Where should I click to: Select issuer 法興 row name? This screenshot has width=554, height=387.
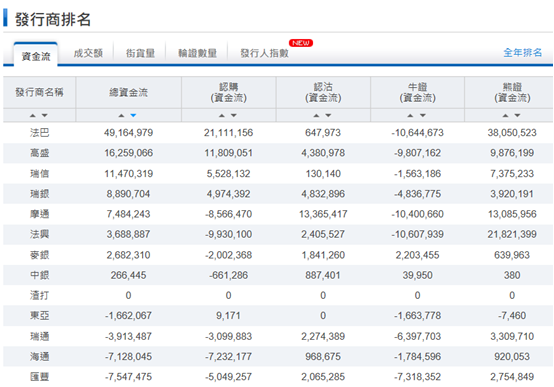point(40,234)
